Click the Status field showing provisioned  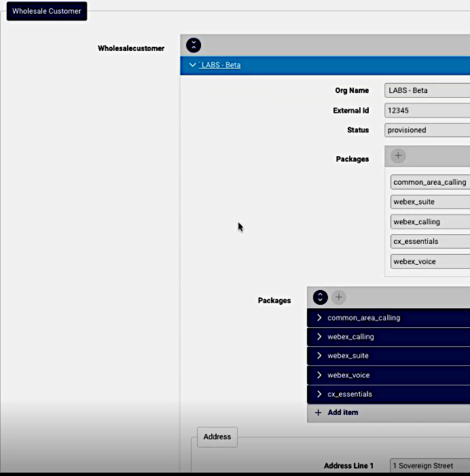tap(427, 130)
